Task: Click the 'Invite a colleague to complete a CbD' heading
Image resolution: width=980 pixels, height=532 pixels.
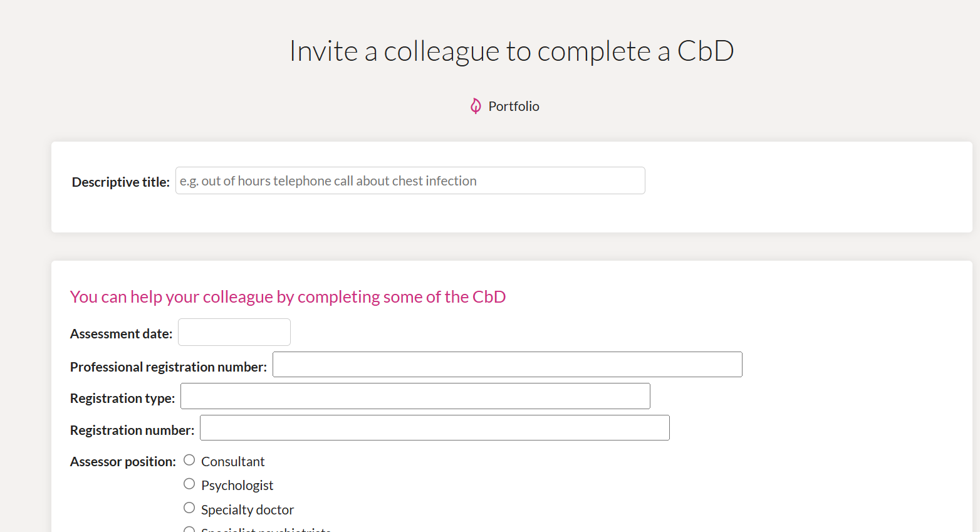Action: click(x=511, y=51)
